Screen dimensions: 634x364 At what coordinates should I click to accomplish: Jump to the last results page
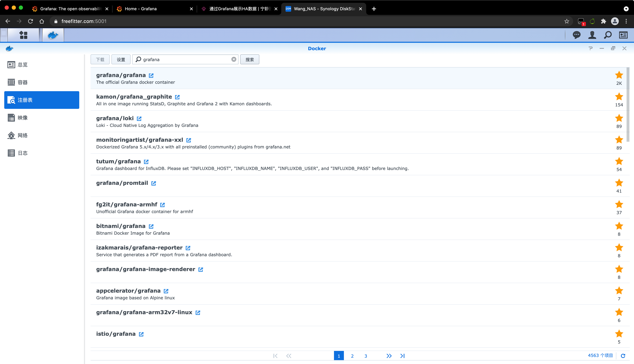coord(402,356)
